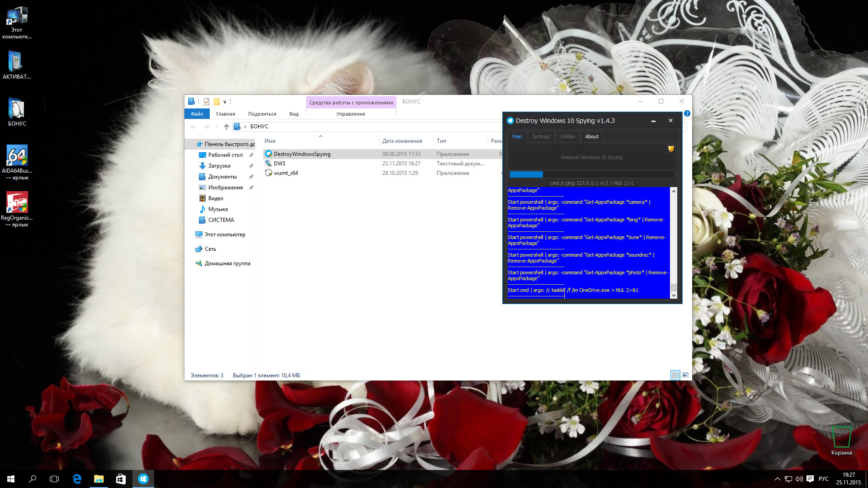The width and height of the screenshot is (868, 488).
Task: Open Изображения in navigation pane
Action: pyautogui.click(x=225, y=188)
